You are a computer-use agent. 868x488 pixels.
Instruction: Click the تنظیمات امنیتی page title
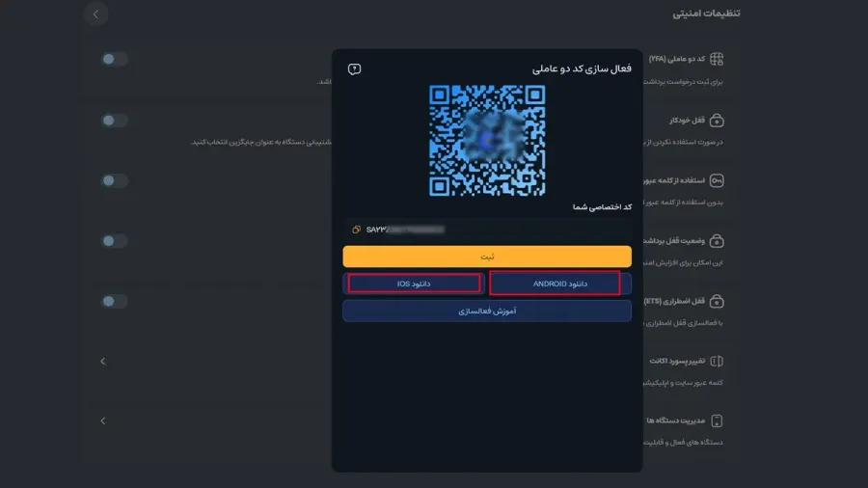(x=706, y=14)
